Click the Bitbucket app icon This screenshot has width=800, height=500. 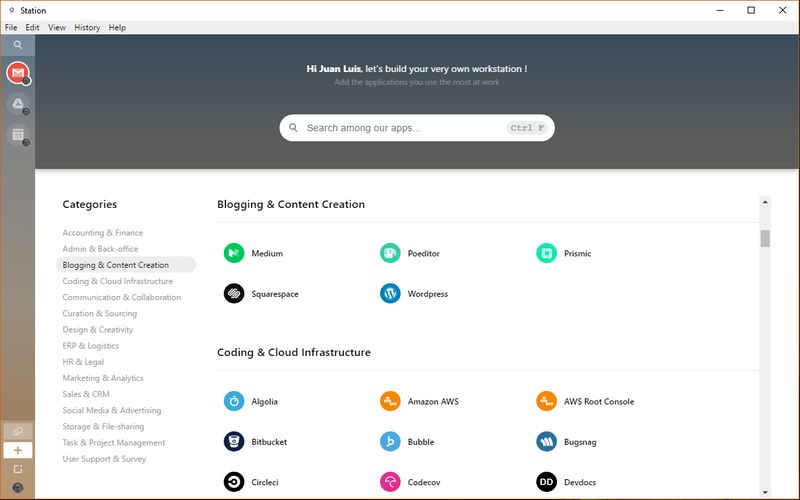[x=234, y=441]
